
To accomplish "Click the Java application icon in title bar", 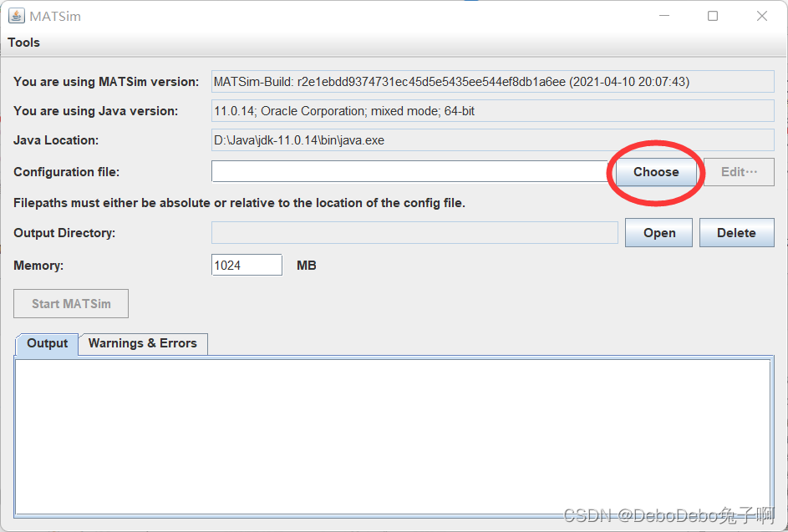I will click(x=17, y=16).
